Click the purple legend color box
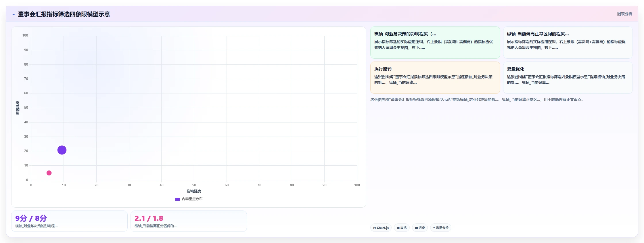This screenshot has height=243, width=644. [177, 199]
